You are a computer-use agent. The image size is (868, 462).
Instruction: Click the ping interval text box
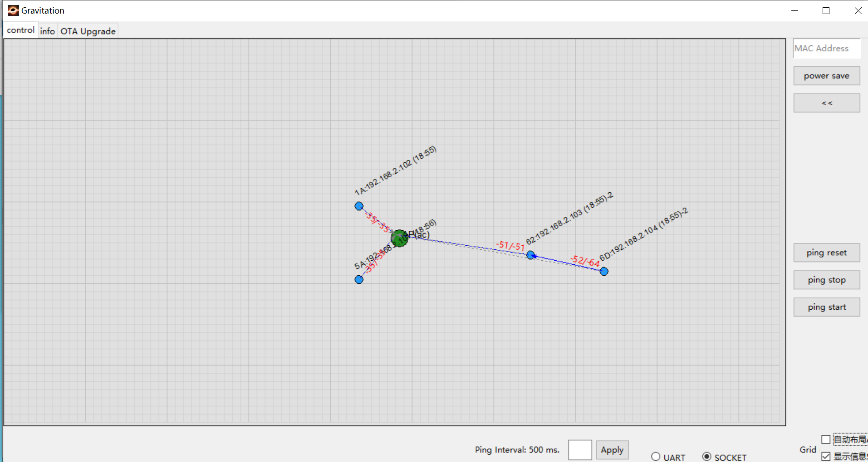coord(579,450)
